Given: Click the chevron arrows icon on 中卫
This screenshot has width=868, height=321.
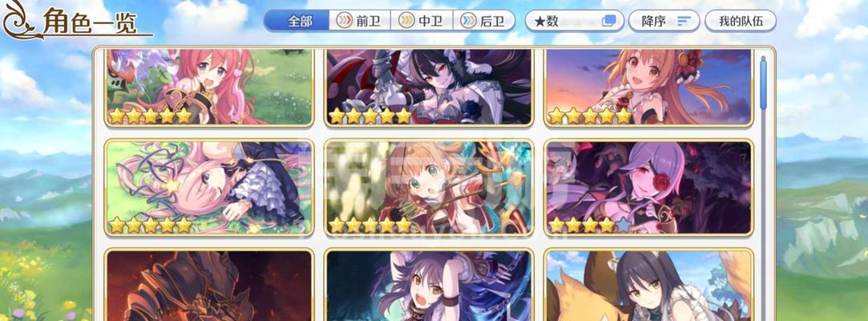Looking at the screenshot, I should 406,21.
